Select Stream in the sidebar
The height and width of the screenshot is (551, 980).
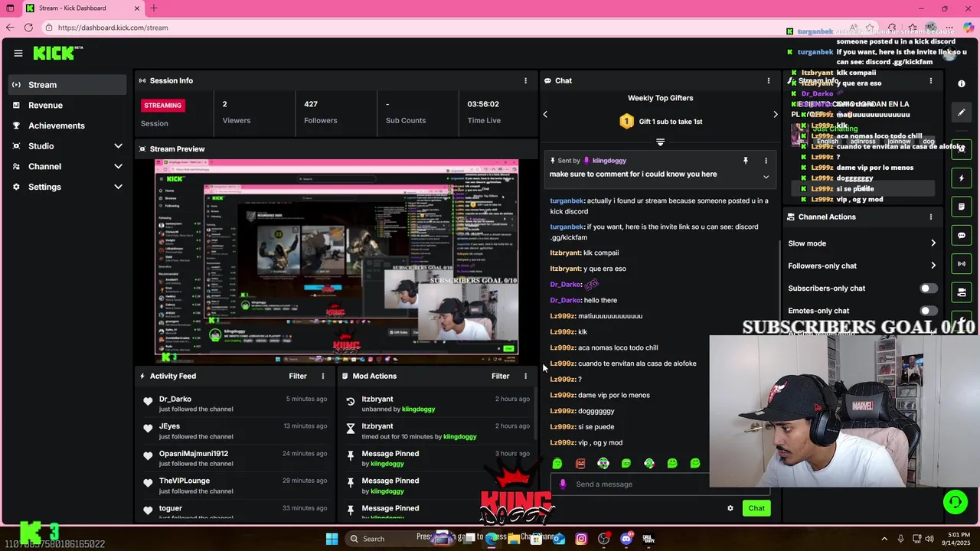coord(67,85)
